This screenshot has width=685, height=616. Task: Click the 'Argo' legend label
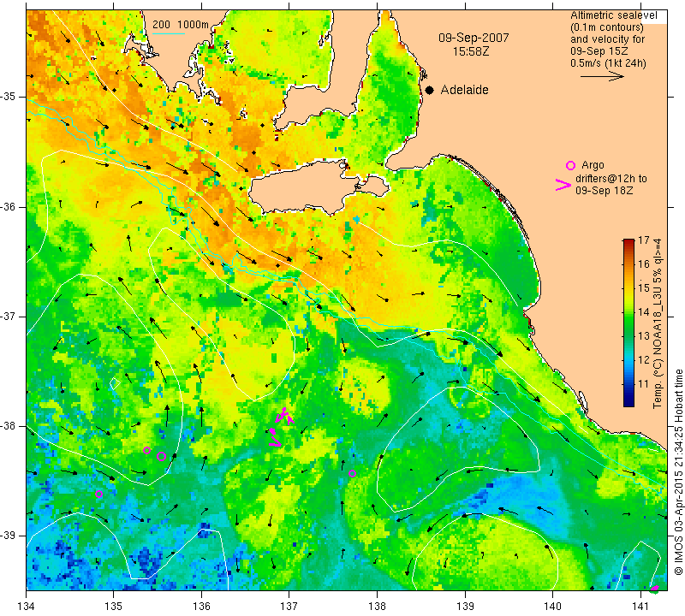[x=593, y=165]
